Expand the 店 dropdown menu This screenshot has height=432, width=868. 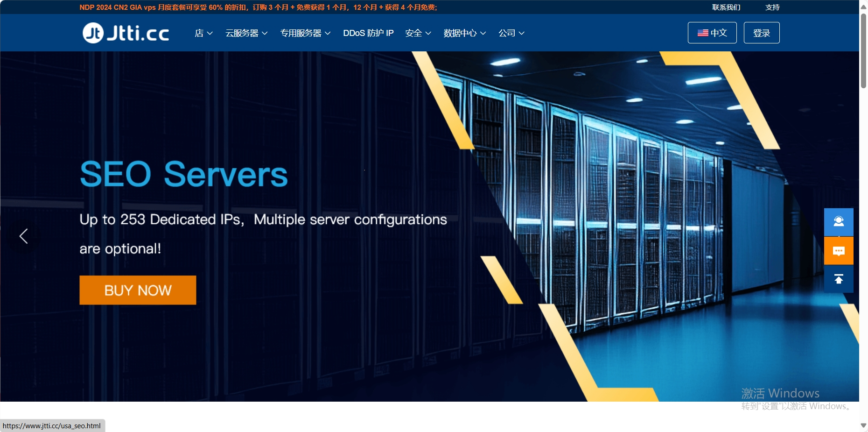coord(203,33)
